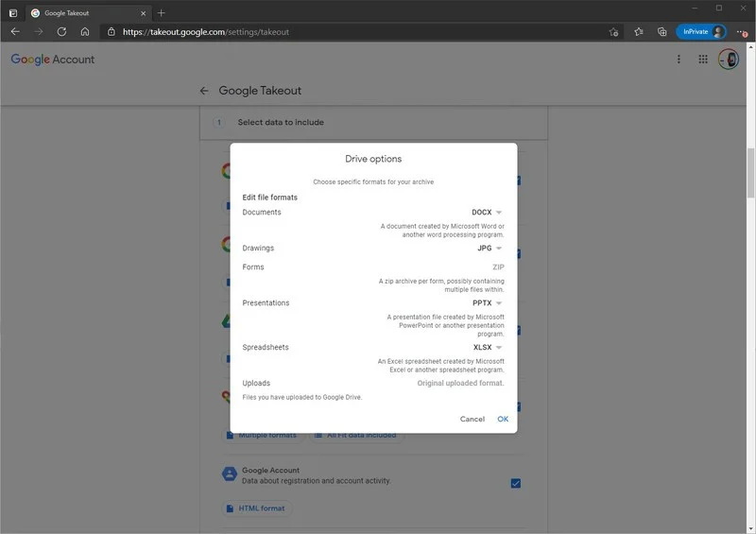Click the InPrivate profile badge
The width and height of the screenshot is (756, 534).
(701, 32)
